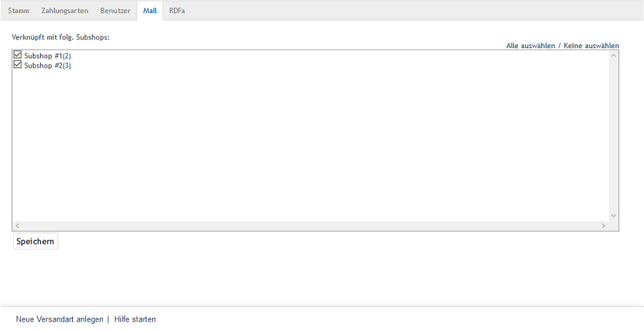This screenshot has height=331, width=644.
Task: Click the 'Alle auswählen' link
Action: pos(530,45)
